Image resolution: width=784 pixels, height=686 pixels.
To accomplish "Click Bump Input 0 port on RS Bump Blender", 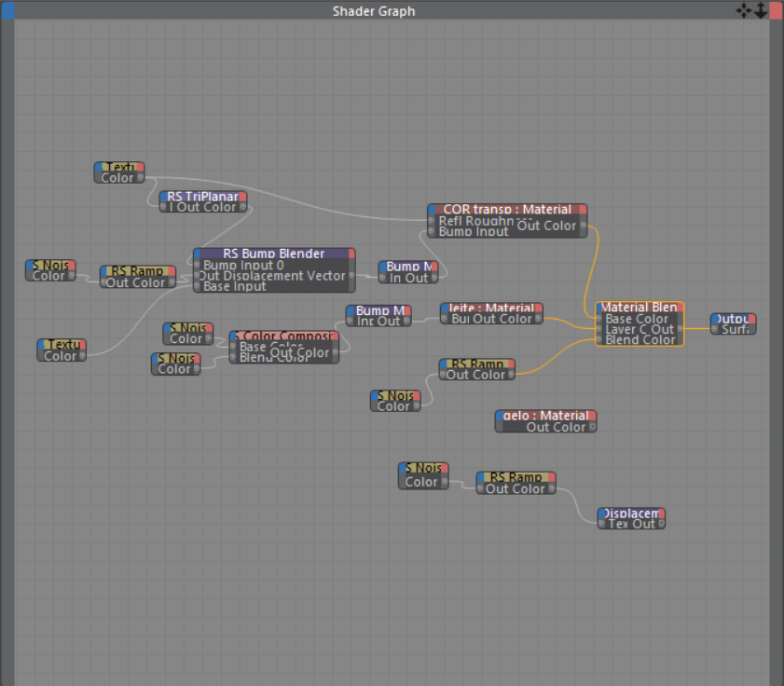I will [x=197, y=265].
